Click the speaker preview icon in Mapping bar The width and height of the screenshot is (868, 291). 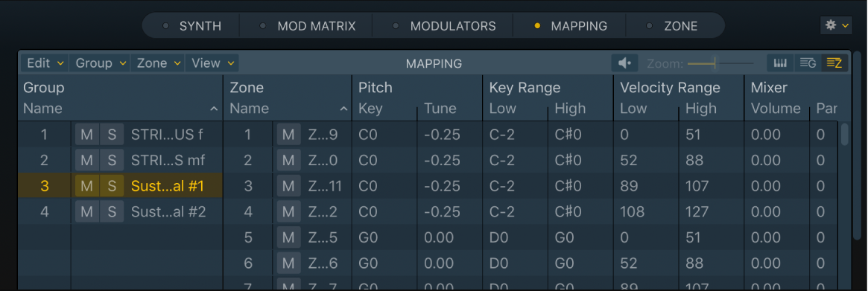pos(624,63)
